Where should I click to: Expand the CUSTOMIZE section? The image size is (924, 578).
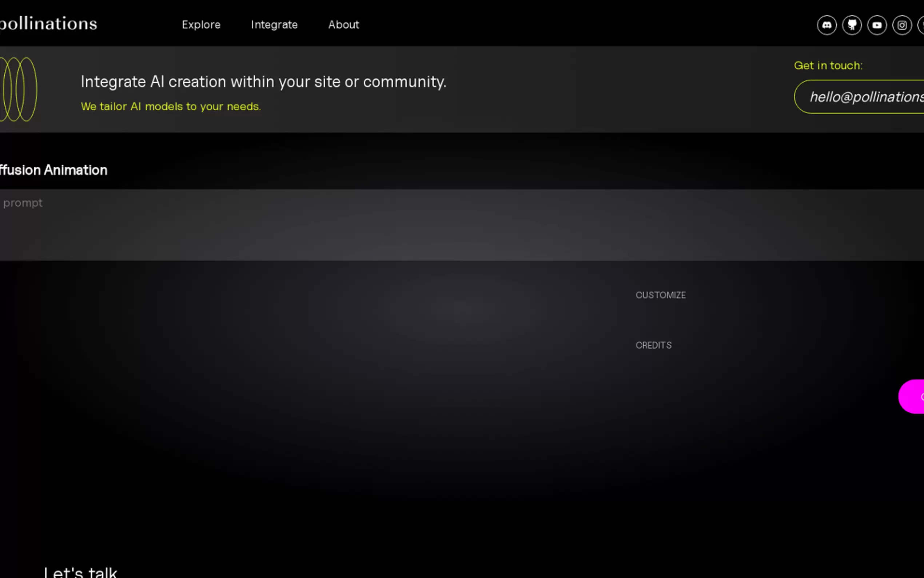pos(660,295)
